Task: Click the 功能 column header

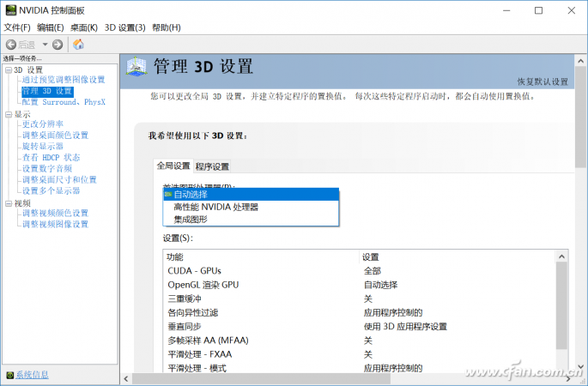Action: pyautogui.click(x=261, y=257)
